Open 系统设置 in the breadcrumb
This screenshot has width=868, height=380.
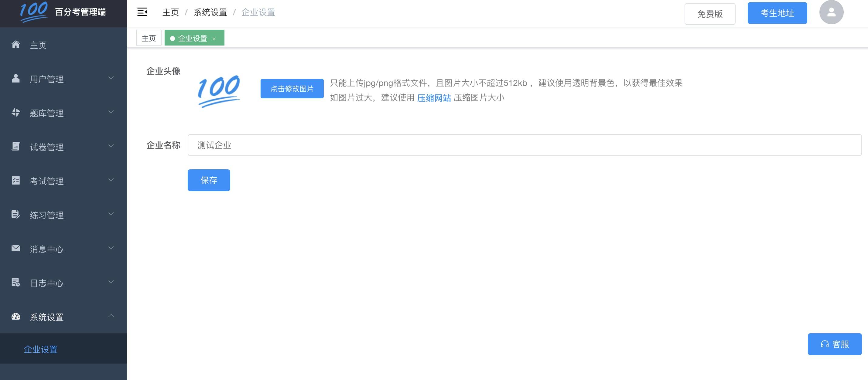pos(210,12)
